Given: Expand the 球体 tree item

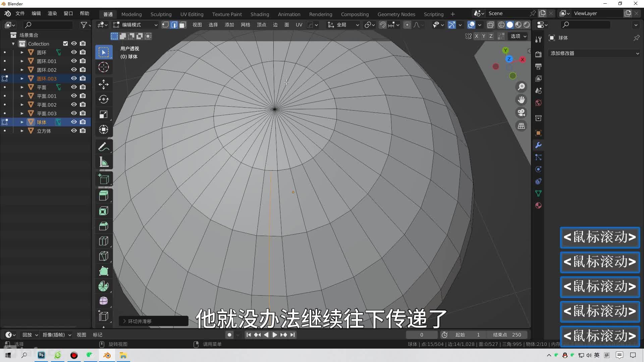Looking at the screenshot, I should click(22, 122).
